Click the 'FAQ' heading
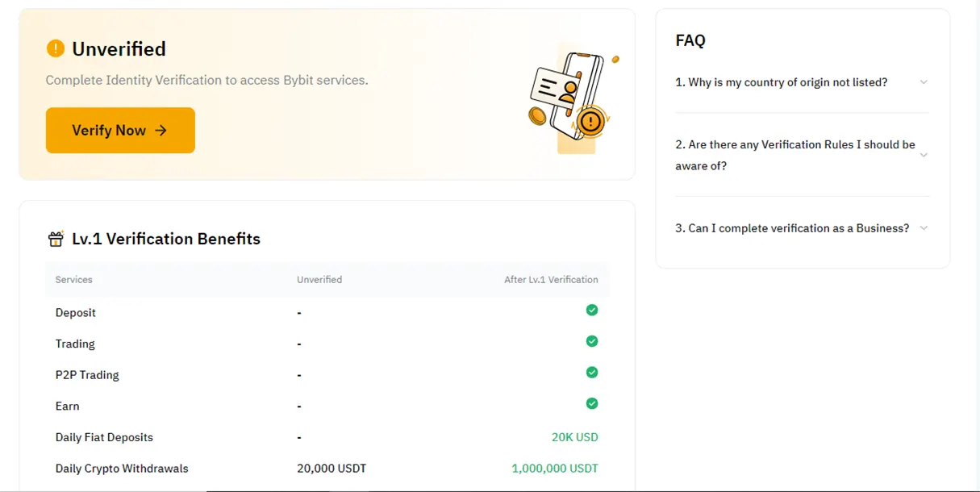This screenshot has width=980, height=492. coord(690,40)
